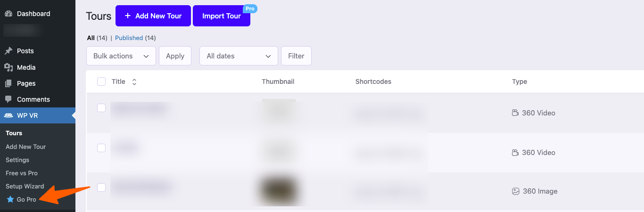Check the 360 Image tour row checkbox

tap(101, 188)
